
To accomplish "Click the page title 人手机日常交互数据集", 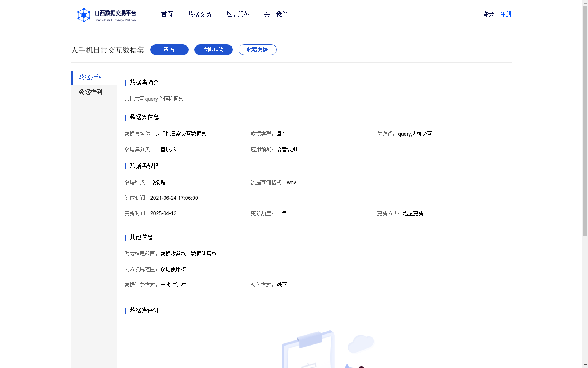I will (x=108, y=50).
